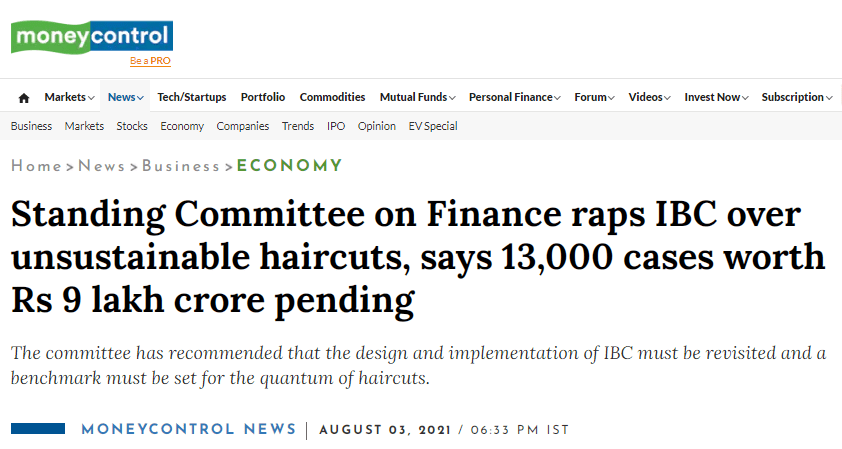Open the News dropdown menu

click(126, 97)
